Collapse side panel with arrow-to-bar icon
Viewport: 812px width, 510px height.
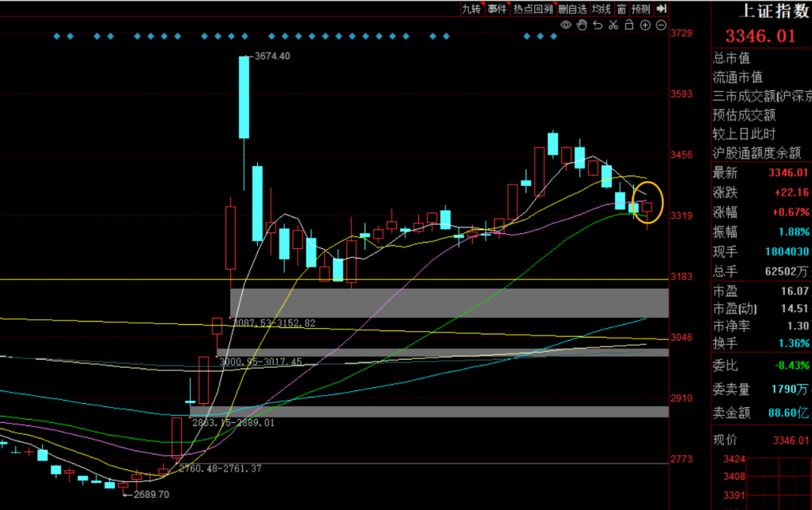tap(661, 9)
